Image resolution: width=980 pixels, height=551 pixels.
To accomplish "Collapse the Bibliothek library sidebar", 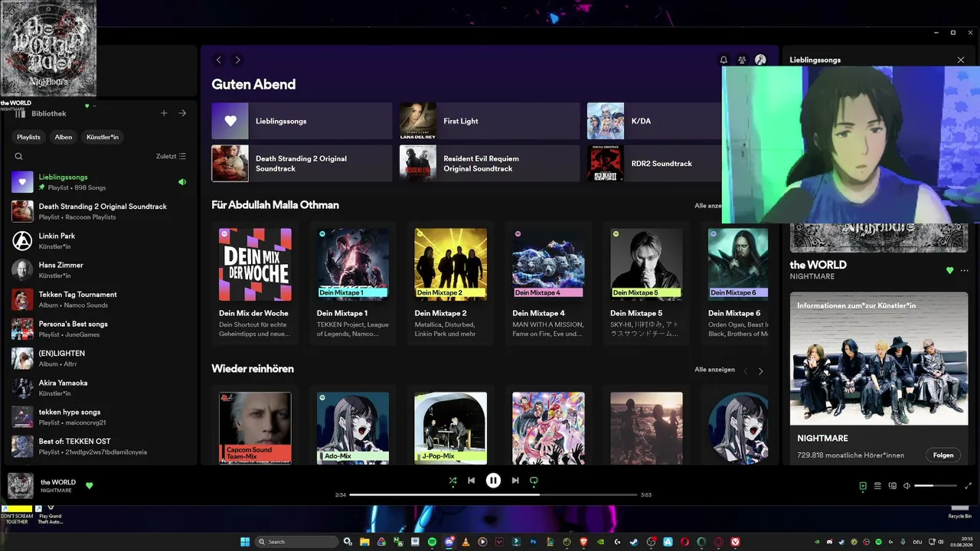I will pyautogui.click(x=42, y=113).
